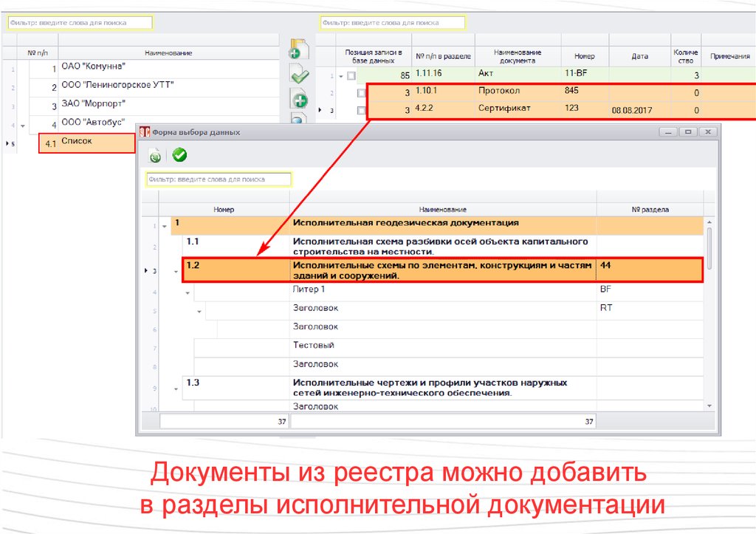
Task: Collapse section 1 Исполнительная геодезическая документация
Action: click(164, 226)
